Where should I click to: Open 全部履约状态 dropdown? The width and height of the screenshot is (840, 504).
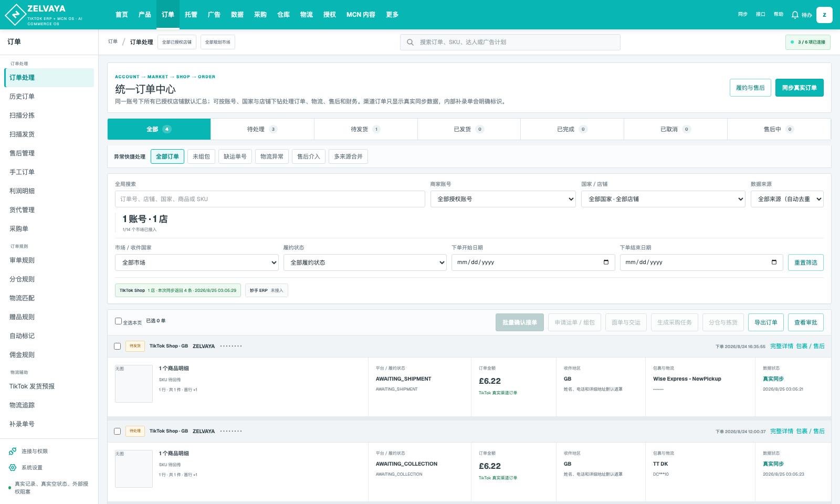[x=365, y=262]
